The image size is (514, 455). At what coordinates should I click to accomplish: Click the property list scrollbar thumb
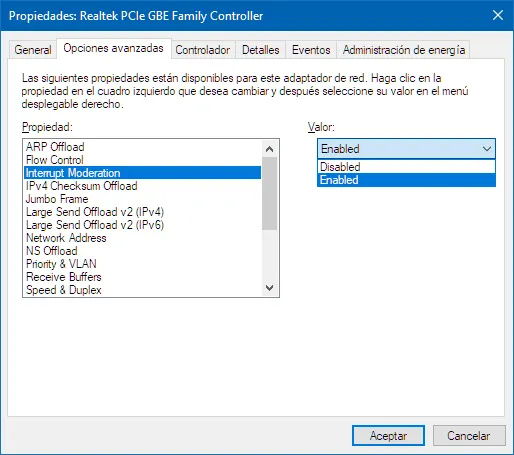tap(269, 194)
